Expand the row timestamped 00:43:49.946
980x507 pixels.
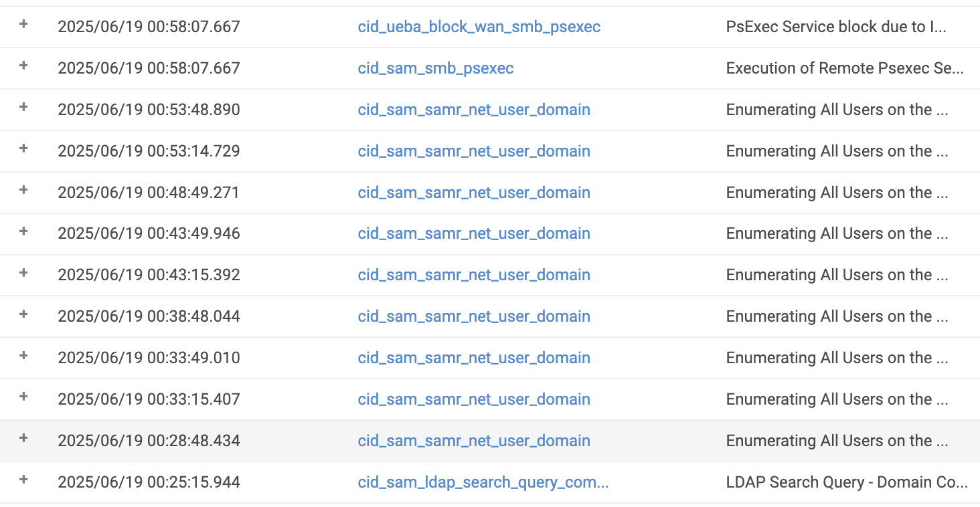[x=23, y=231]
